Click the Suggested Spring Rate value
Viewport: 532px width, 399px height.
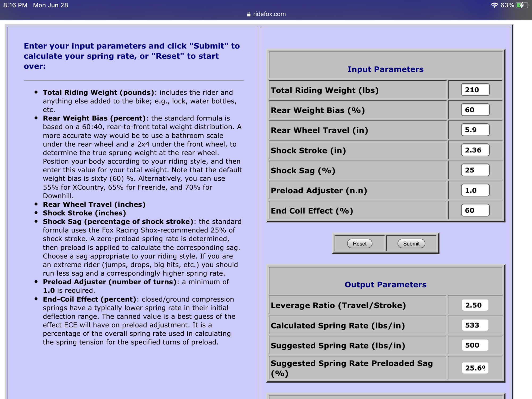pos(475,345)
